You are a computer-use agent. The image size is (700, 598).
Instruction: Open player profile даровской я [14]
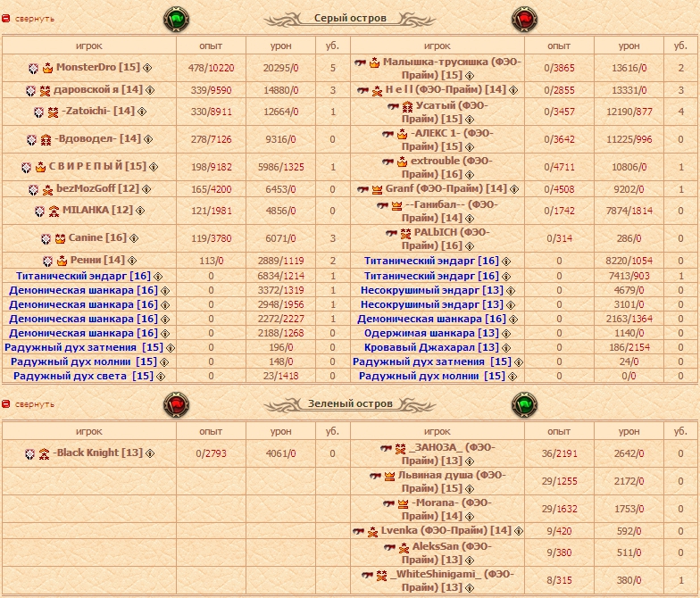(98, 89)
